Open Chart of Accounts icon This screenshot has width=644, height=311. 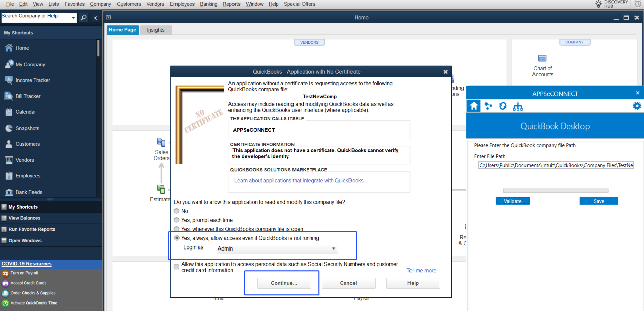click(542, 58)
